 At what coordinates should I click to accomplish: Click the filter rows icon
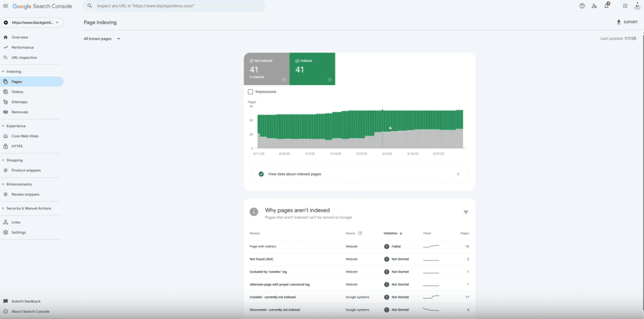coord(466,212)
